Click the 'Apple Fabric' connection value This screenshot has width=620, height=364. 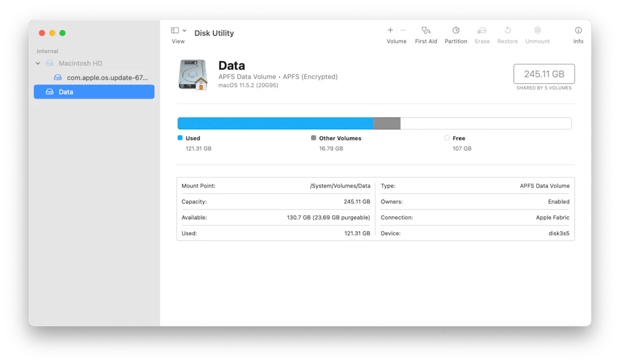[552, 217]
